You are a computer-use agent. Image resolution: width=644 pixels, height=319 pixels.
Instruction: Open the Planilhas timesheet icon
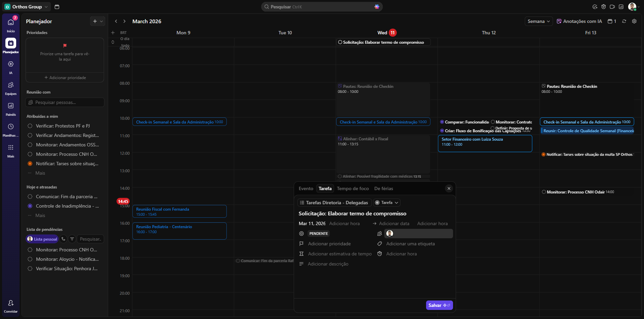(11, 127)
